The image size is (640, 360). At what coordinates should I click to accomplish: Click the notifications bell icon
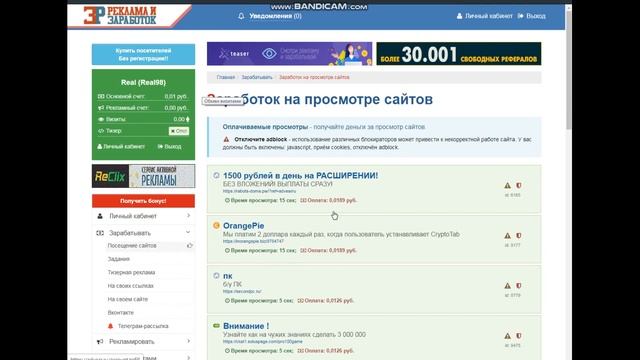coord(241,16)
